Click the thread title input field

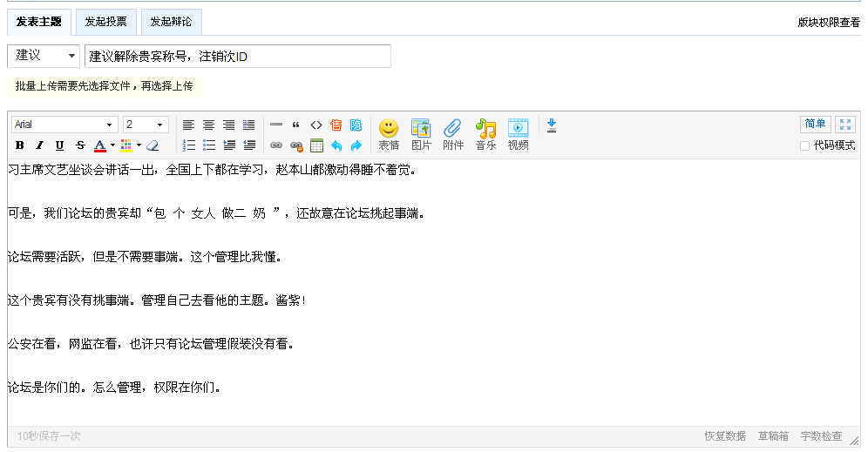click(x=238, y=57)
